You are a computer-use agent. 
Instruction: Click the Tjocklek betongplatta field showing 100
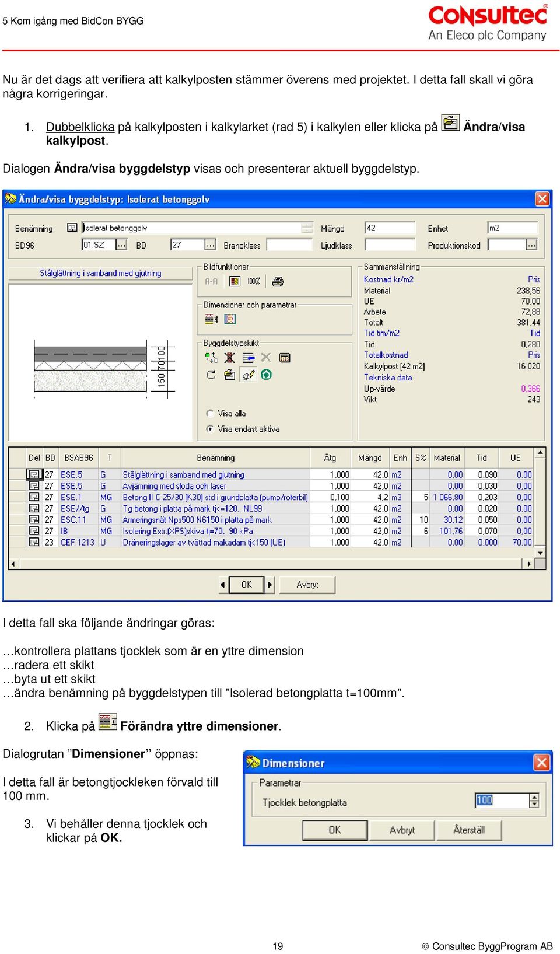point(502,801)
